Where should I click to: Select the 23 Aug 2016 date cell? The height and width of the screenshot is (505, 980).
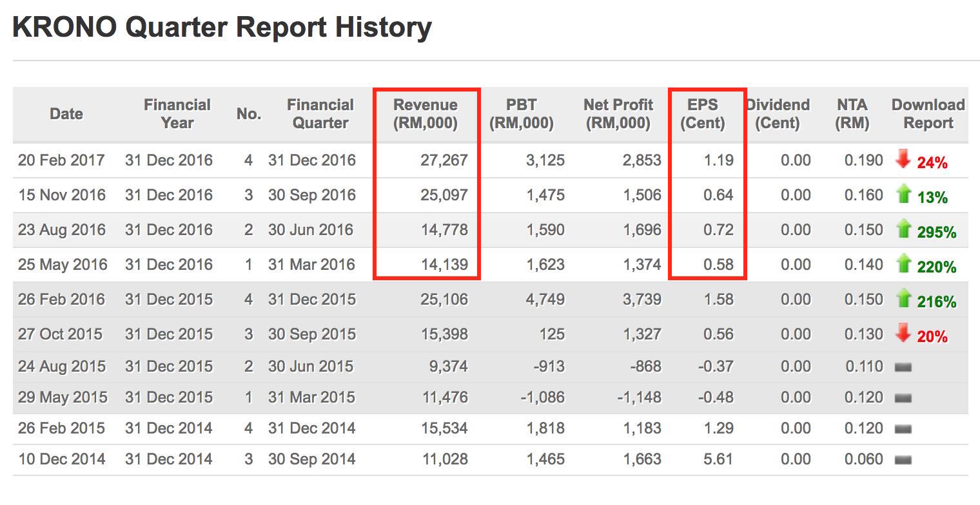62,230
